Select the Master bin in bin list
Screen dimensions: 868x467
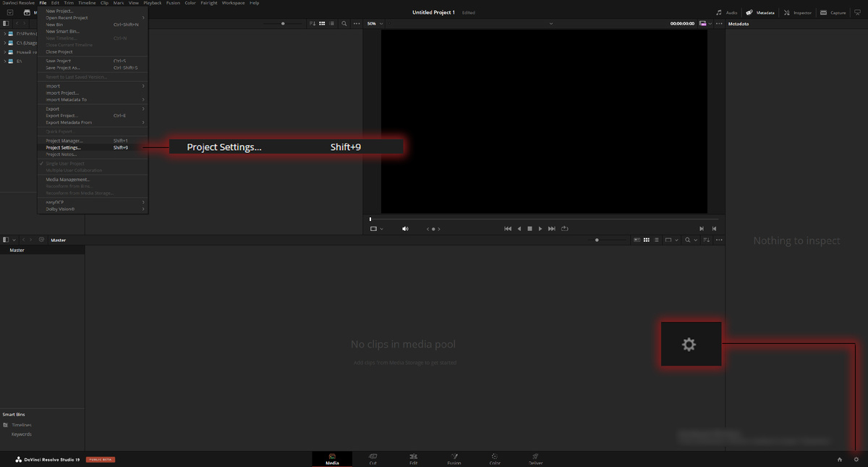[x=42, y=251]
